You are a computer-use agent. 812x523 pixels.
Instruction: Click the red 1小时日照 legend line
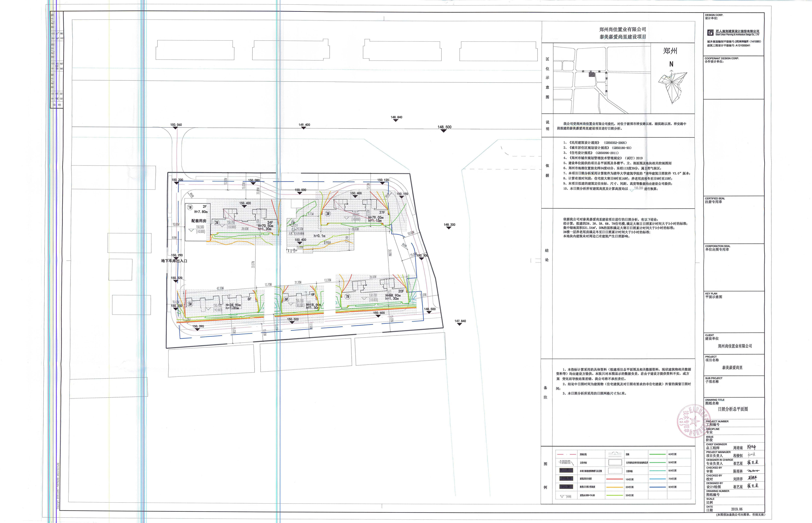tap(615, 479)
